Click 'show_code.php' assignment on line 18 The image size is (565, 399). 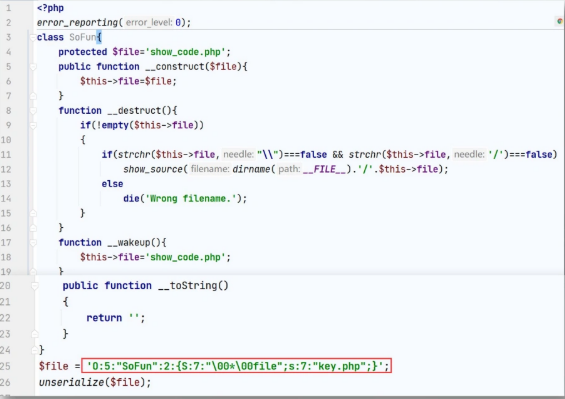[155, 257]
